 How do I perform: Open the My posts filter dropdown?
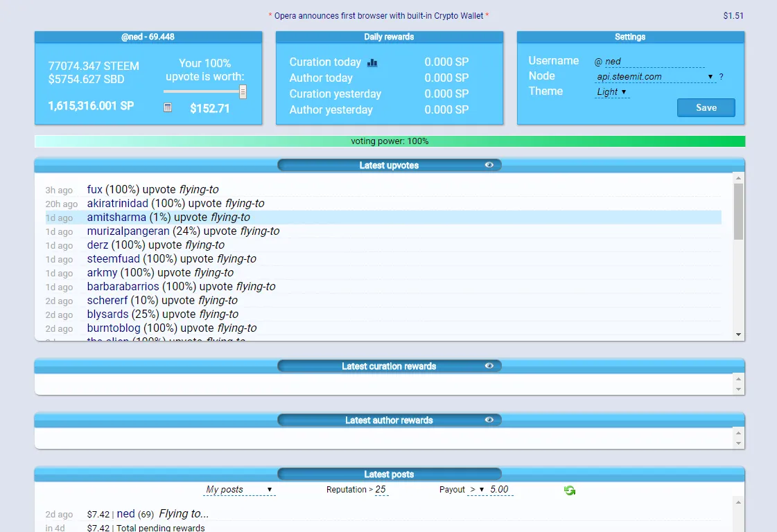click(x=239, y=490)
